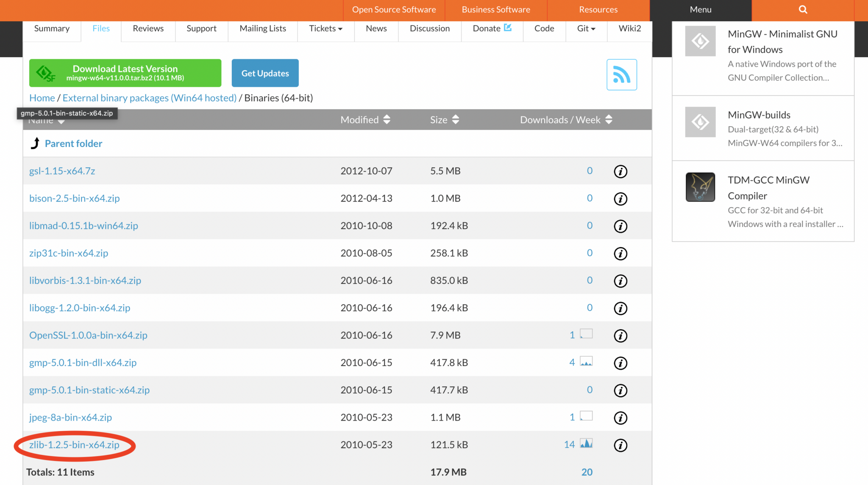The width and height of the screenshot is (868, 485).
Task: Click the TDM-GCC MinGW Compiler logo
Action: click(700, 187)
